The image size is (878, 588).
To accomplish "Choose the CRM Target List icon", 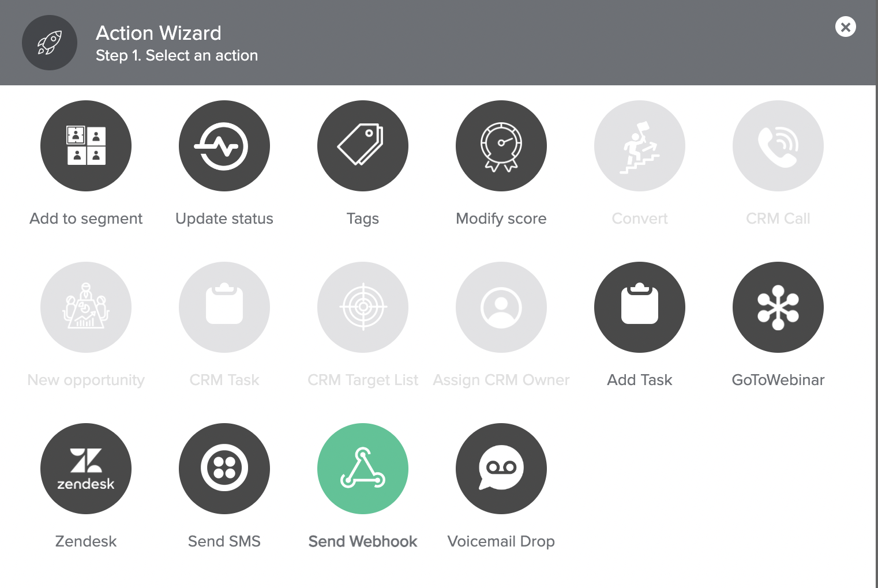I will click(x=363, y=307).
